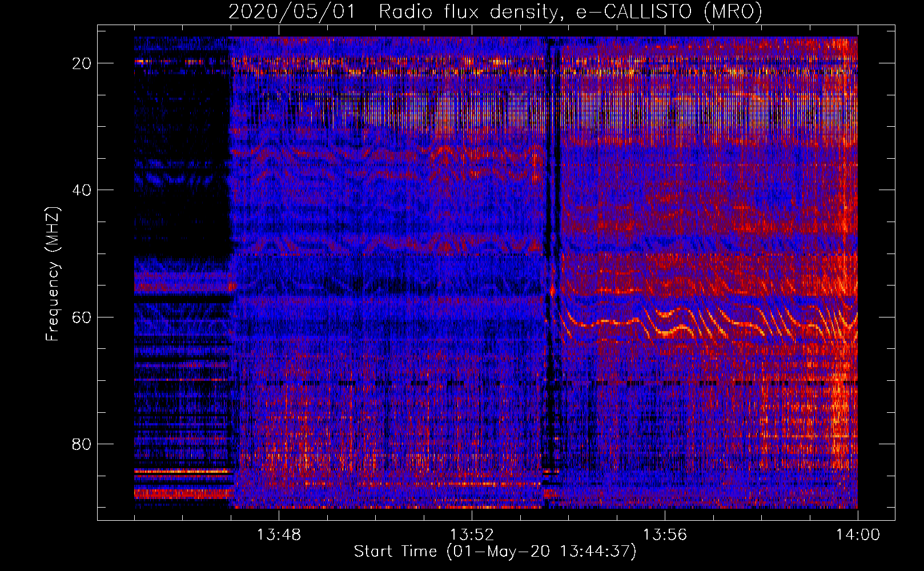Click the red band at bottom-left of spectrogram
The width and height of the screenshot is (924, 571).
(182, 493)
